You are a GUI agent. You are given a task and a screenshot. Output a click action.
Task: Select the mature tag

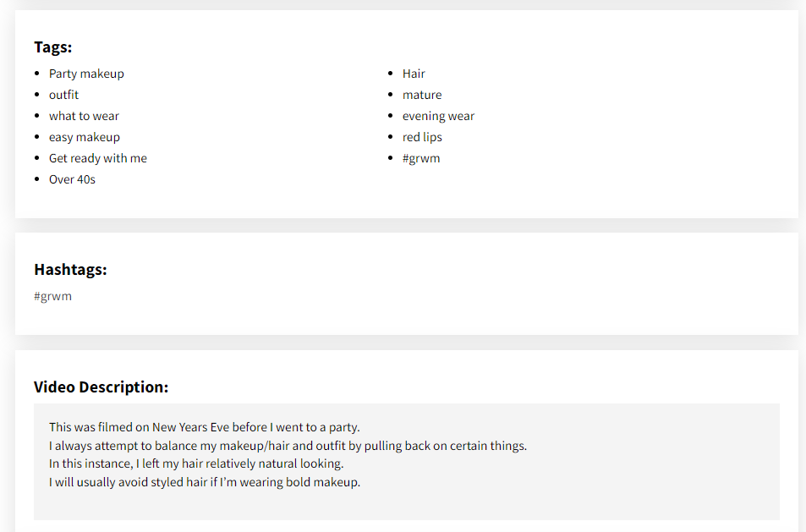click(422, 95)
